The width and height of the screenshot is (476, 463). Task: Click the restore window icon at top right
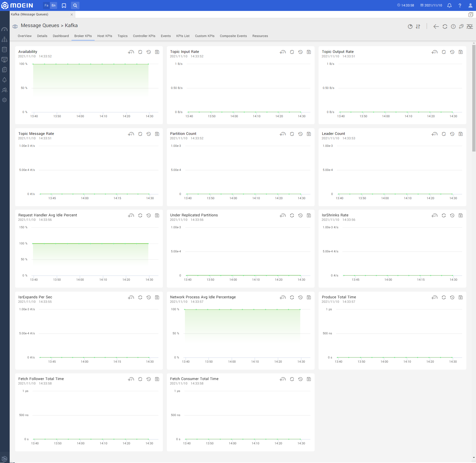[471, 15]
